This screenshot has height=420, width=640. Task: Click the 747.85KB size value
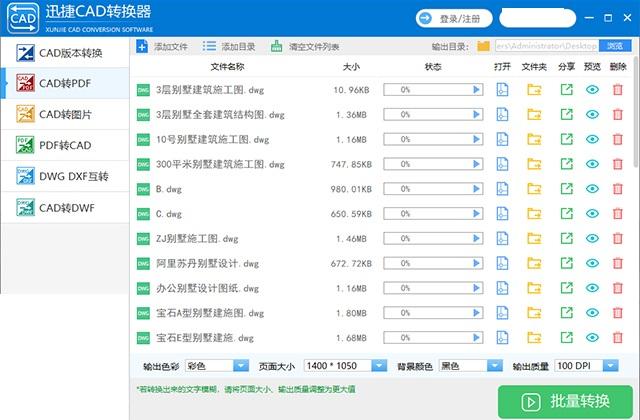coord(351,164)
